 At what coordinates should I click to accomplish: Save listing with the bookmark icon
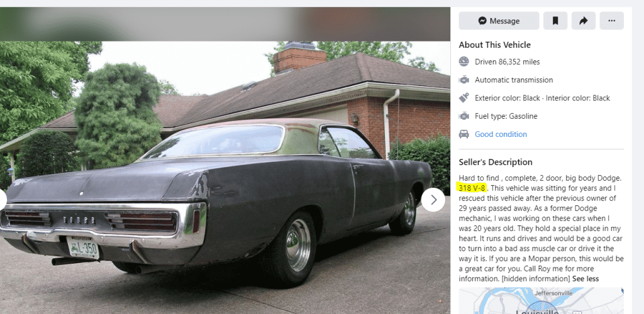(555, 21)
